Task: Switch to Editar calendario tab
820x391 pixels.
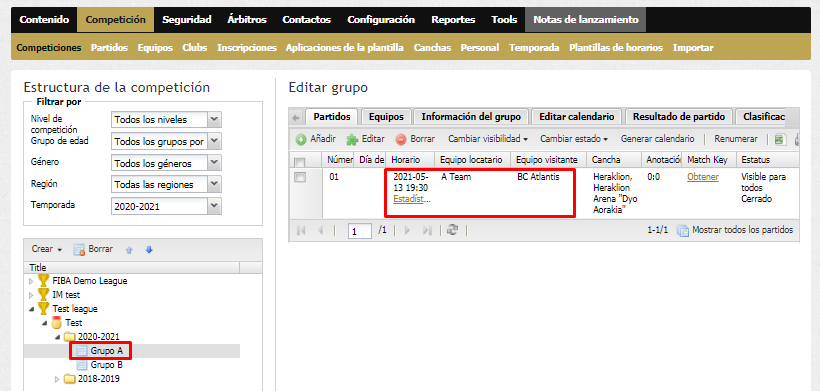Action: 576,117
